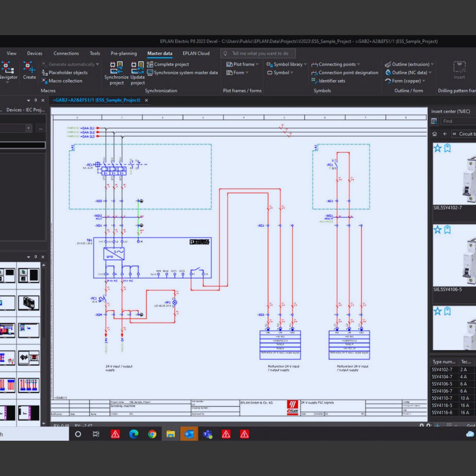Click the Create macro icon
Image resolution: width=476 pixels, height=476 pixels.
(29, 71)
